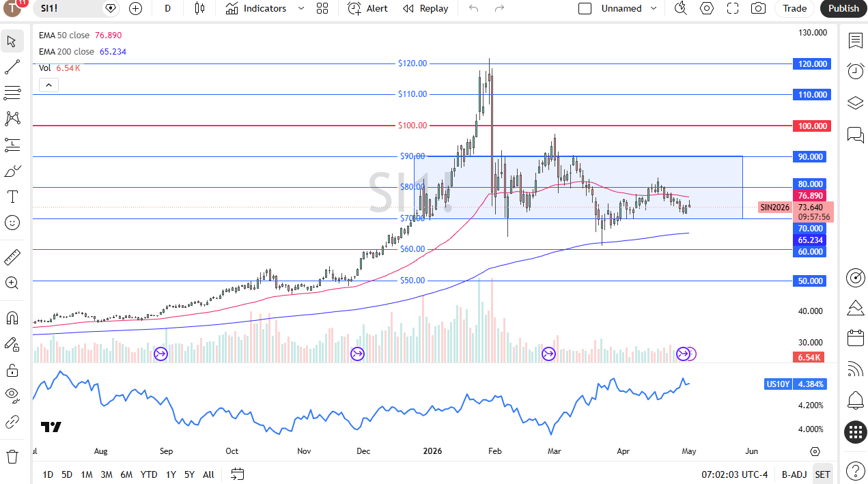Select the All date range
Image resolution: width=868 pixels, height=484 pixels.
pos(208,474)
